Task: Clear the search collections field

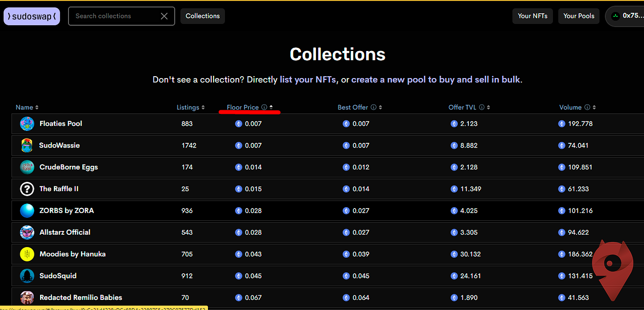Action: coord(164,16)
